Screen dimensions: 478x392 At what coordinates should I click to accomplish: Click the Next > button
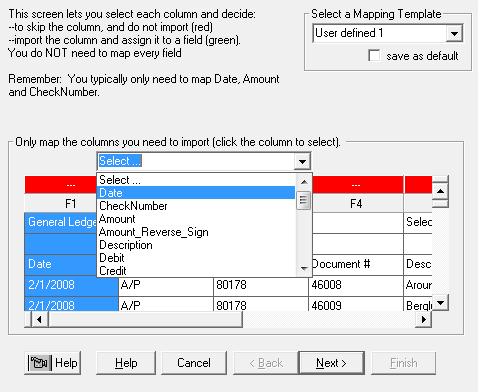[x=331, y=363]
